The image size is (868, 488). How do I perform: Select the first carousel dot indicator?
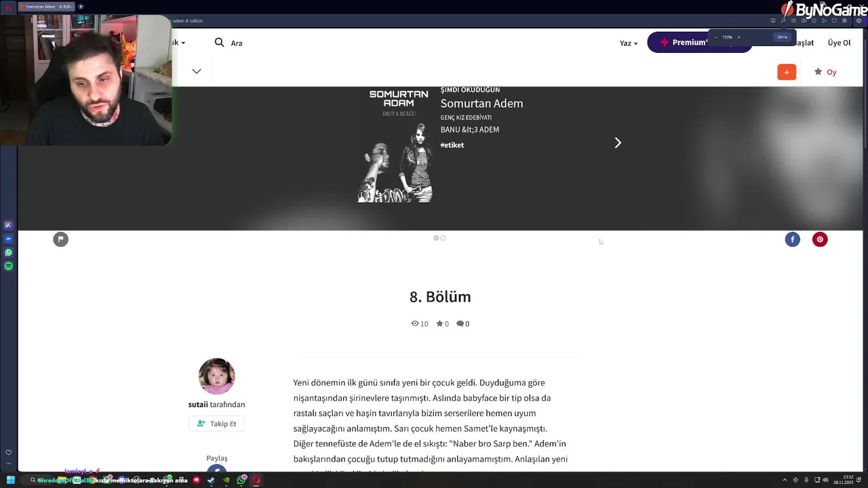[436, 238]
